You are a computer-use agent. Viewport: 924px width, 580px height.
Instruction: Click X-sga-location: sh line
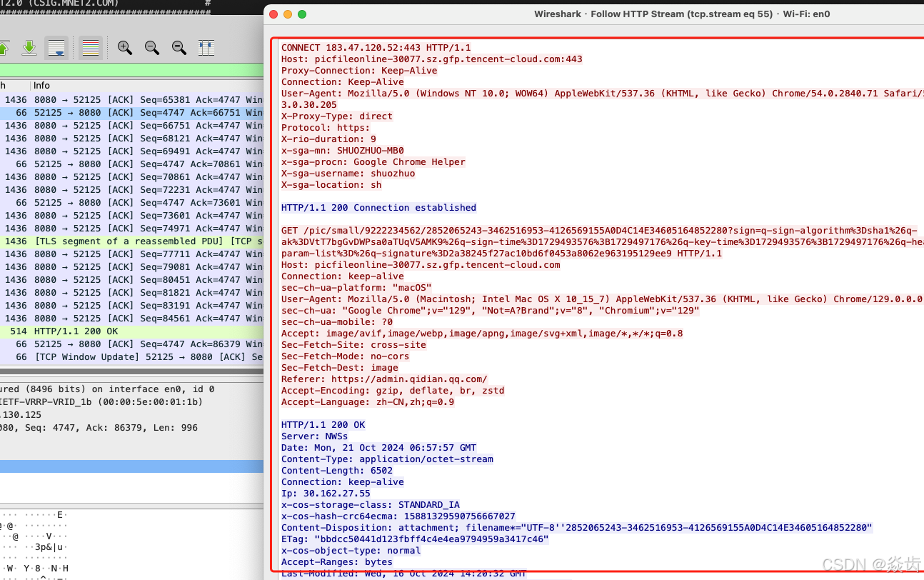331,185
